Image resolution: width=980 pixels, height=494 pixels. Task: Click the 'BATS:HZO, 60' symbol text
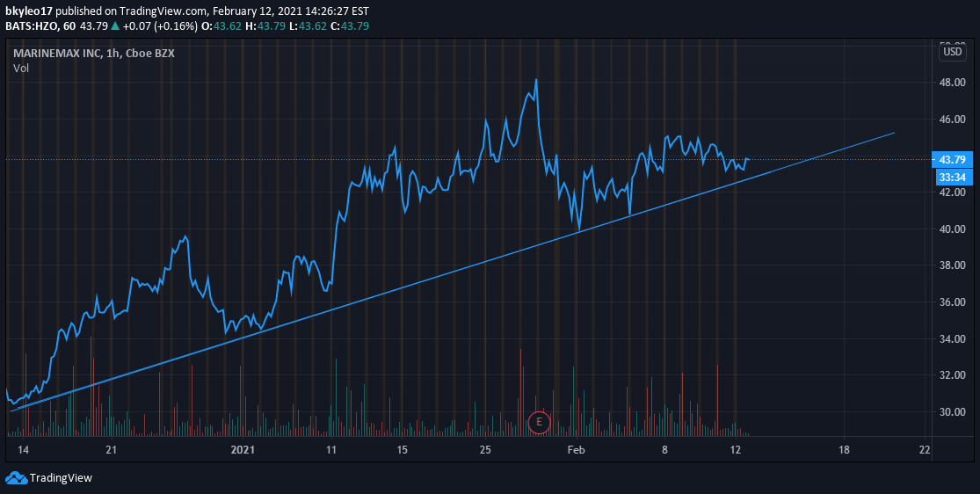pos(40,25)
